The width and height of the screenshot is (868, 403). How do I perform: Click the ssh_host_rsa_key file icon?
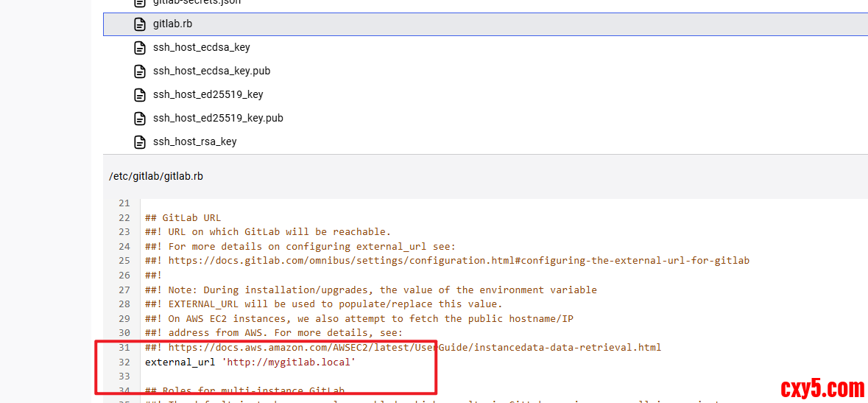click(140, 142)
